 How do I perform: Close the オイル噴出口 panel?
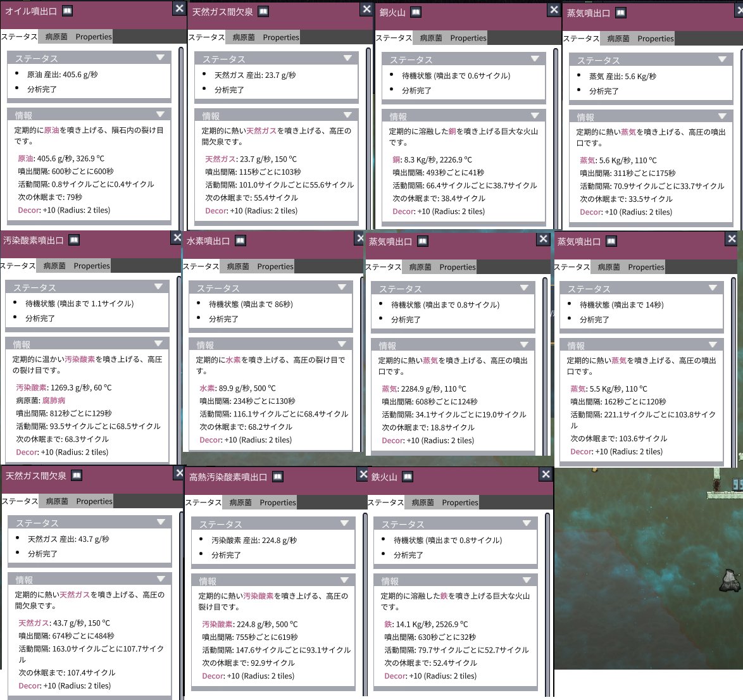[x=179, y=8]
